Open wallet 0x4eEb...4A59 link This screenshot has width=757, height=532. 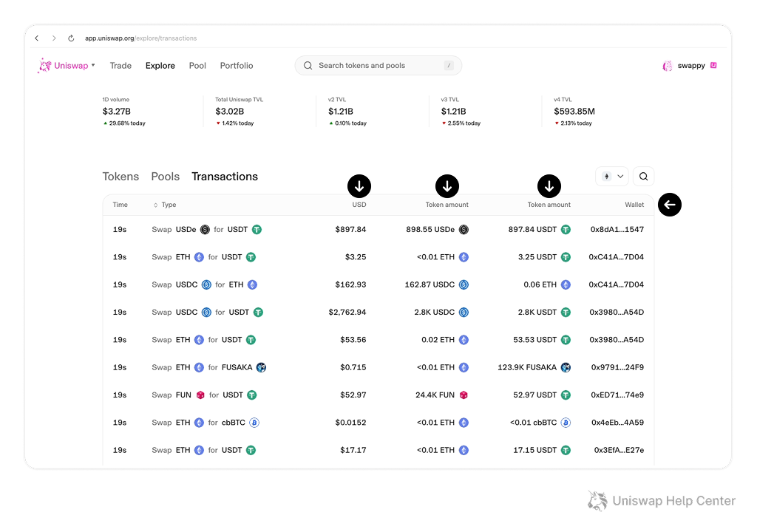pyautogui.click(x=617, y=423)
